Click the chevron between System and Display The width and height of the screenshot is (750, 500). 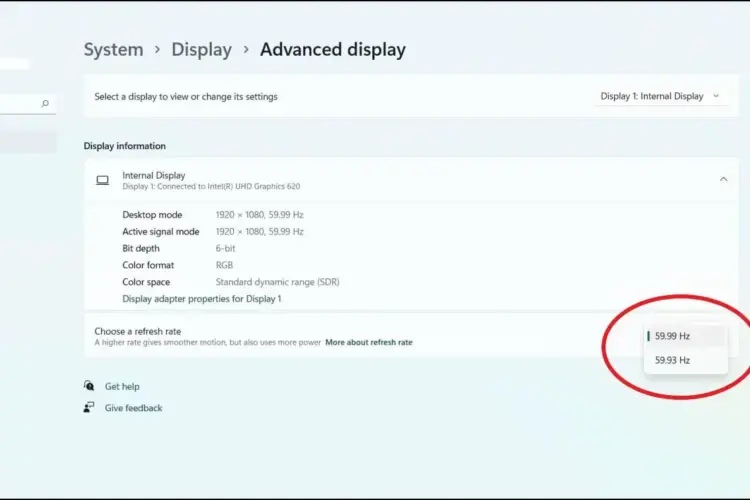157,50
